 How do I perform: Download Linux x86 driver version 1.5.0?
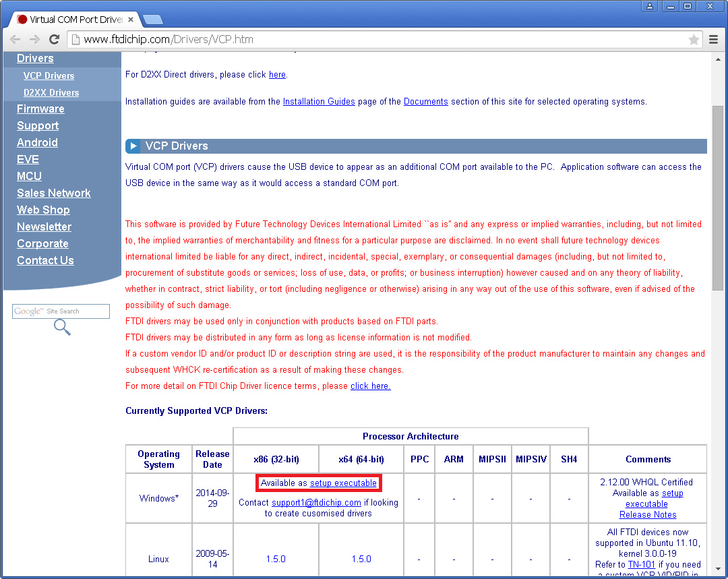click(x=276, y=559)
